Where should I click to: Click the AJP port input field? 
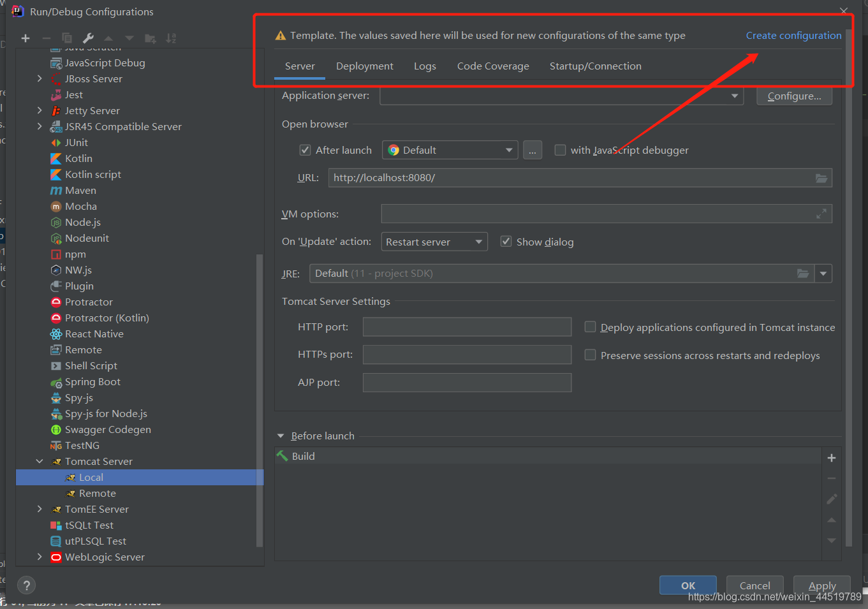pos(467,383)
